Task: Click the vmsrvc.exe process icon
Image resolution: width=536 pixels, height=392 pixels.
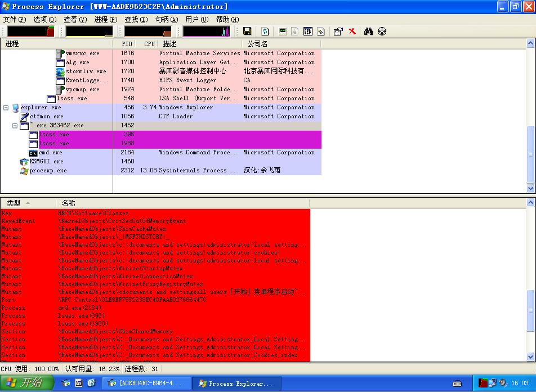Action: click(x=60, y=54)
